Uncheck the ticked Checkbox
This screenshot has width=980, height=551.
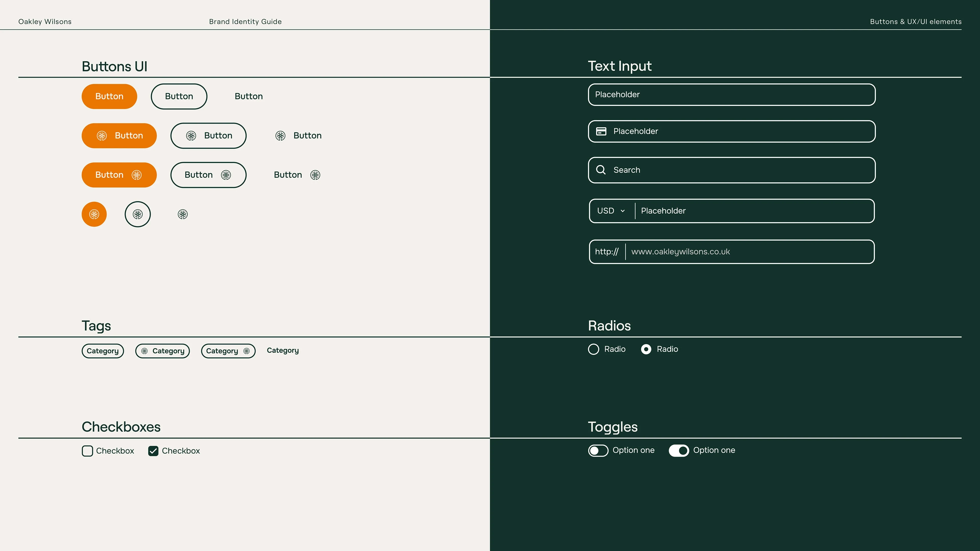pyautogui.click(x=153, y=451)
